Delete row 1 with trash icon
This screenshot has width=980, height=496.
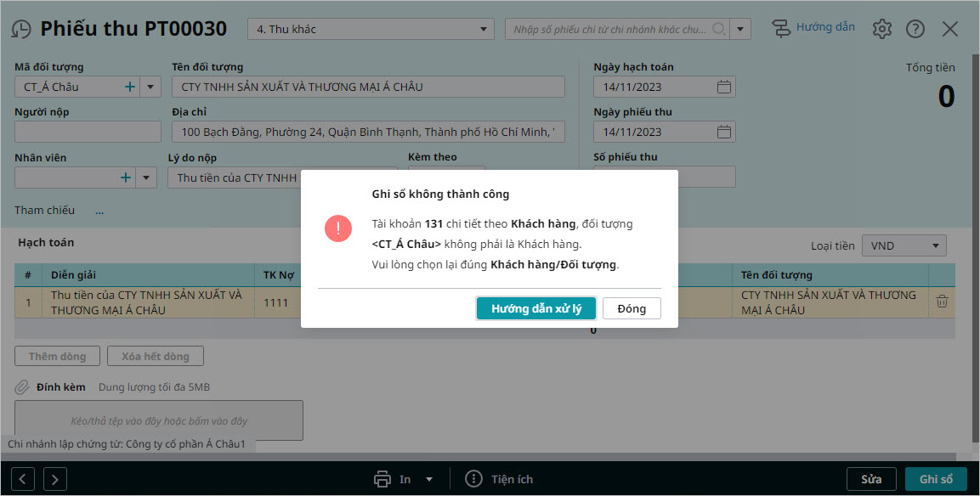coord(942,302)
